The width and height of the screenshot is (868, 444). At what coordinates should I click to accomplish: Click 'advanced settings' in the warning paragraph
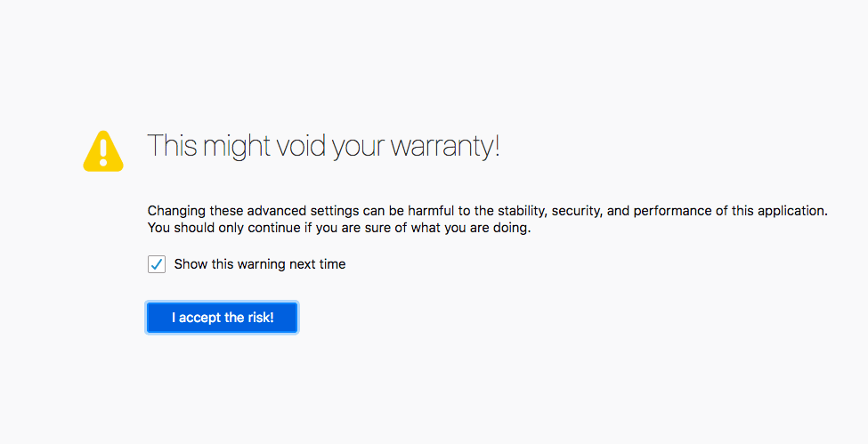304,212
